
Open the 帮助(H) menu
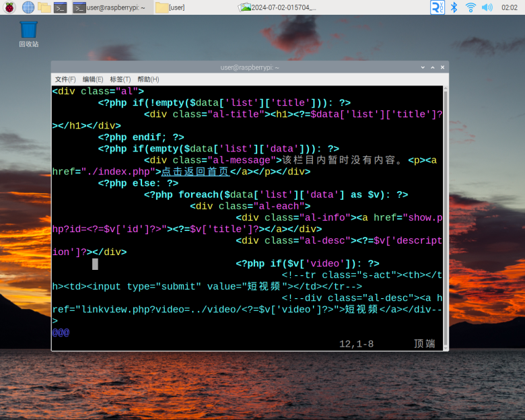[148, 79]
